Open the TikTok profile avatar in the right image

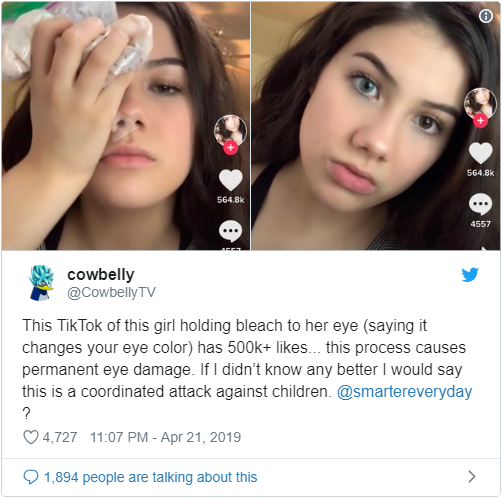click(480, 104)
